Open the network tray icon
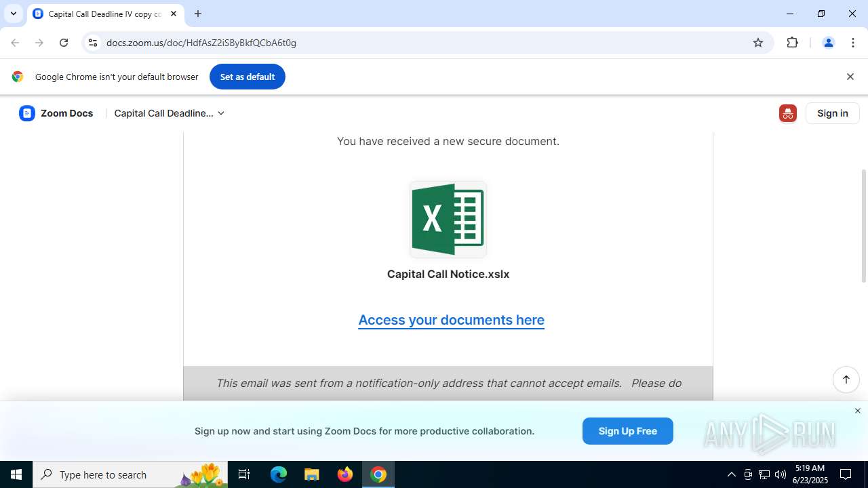This screenshot has height=488, width=868. [764, 474]
